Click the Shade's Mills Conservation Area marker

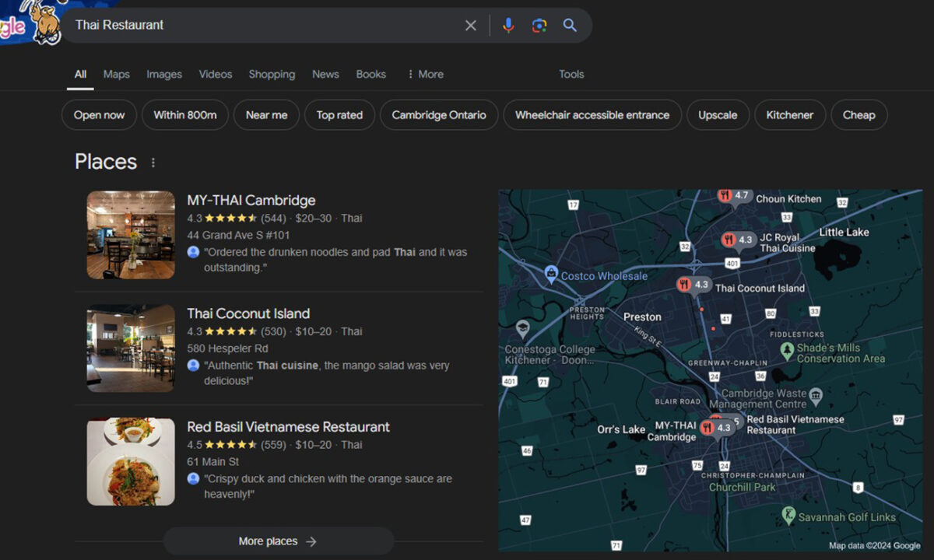point(787,351)
